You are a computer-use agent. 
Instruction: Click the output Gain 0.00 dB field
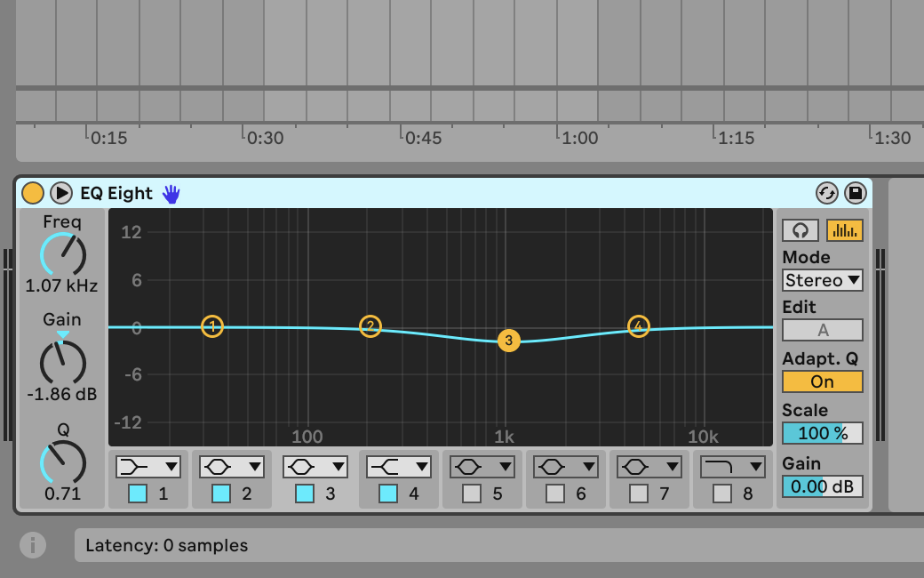click(823, 486)
